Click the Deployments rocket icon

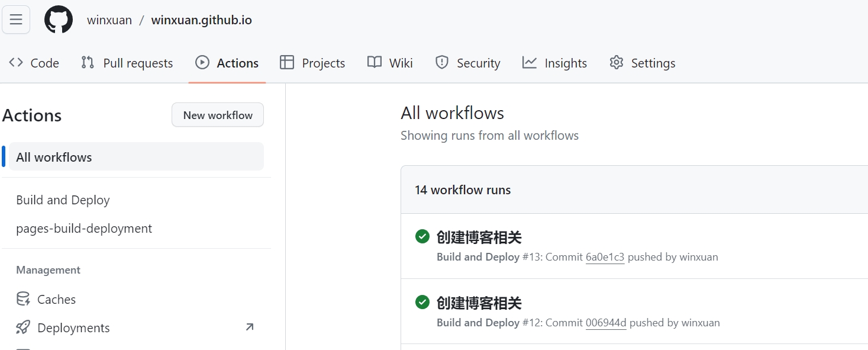(23, 327)
